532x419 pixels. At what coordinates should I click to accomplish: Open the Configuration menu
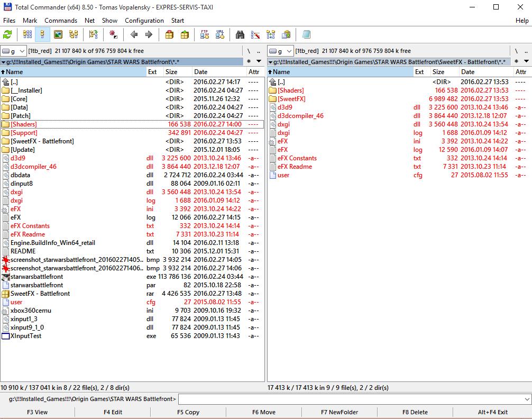tap(144, 21)
